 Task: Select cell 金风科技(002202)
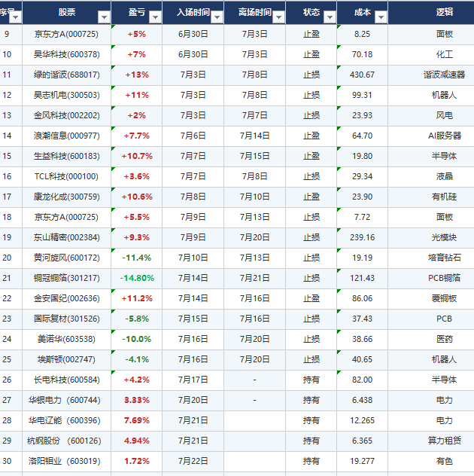tap(66, 115)
